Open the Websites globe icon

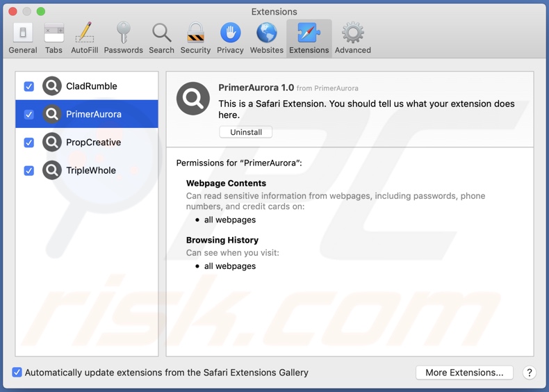tap(266, 33)
